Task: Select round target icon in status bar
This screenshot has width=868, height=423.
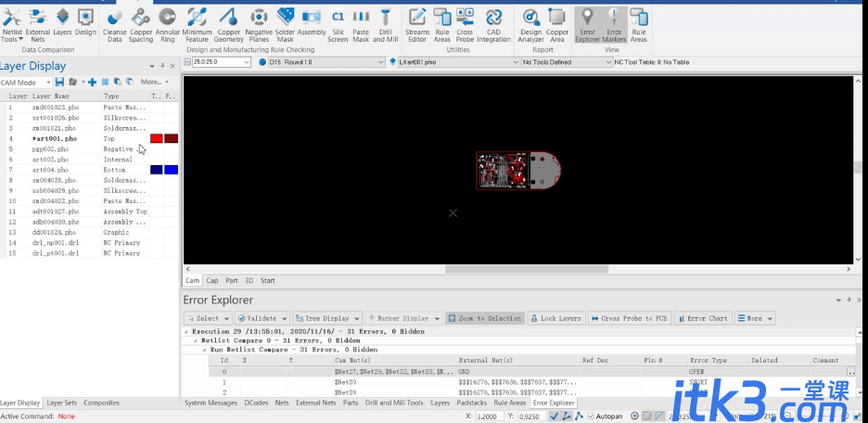Action: tap(635, 416)
